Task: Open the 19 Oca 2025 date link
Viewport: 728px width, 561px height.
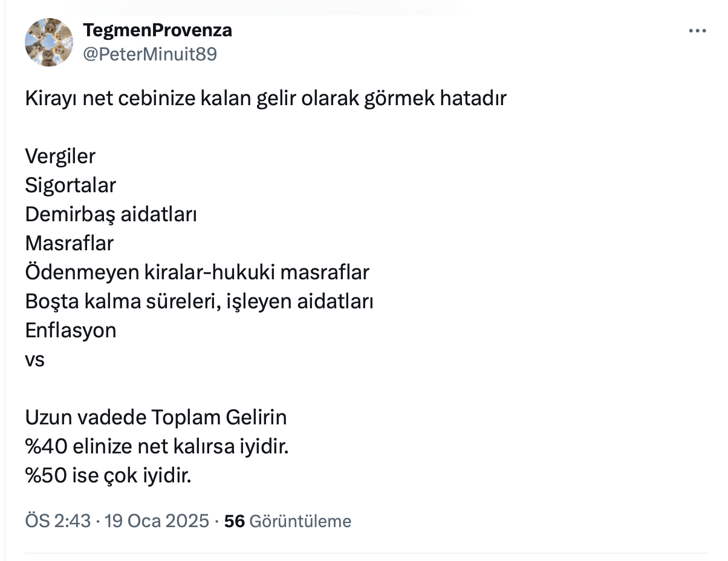Action: click(x=157, y=521)
